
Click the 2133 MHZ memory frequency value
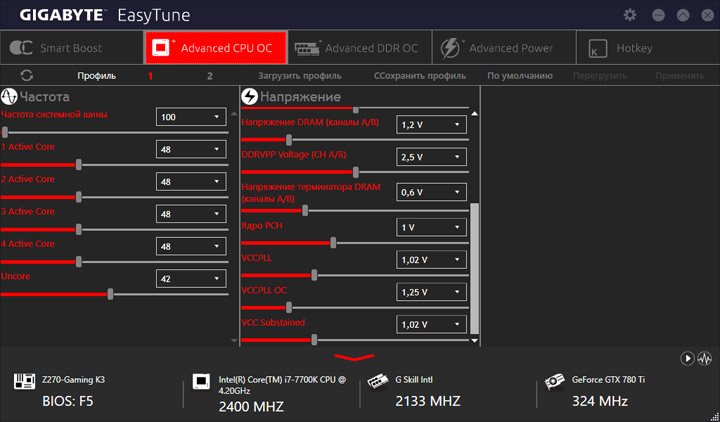click(x=428, y=401)
